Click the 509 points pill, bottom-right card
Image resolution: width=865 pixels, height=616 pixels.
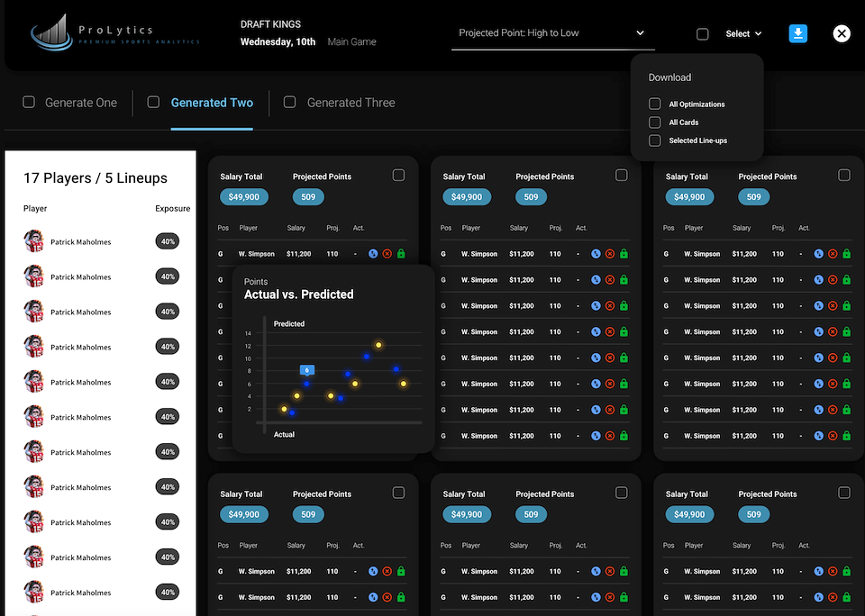[753, 514]
